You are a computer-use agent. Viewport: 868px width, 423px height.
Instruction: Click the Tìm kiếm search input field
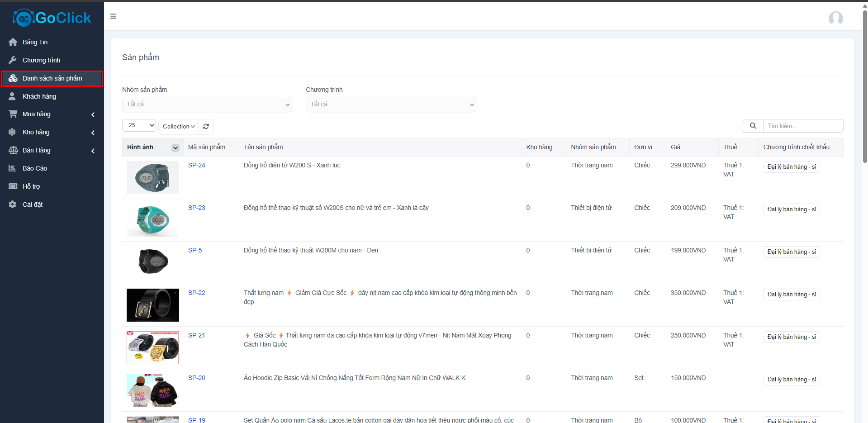pos(802,126)
